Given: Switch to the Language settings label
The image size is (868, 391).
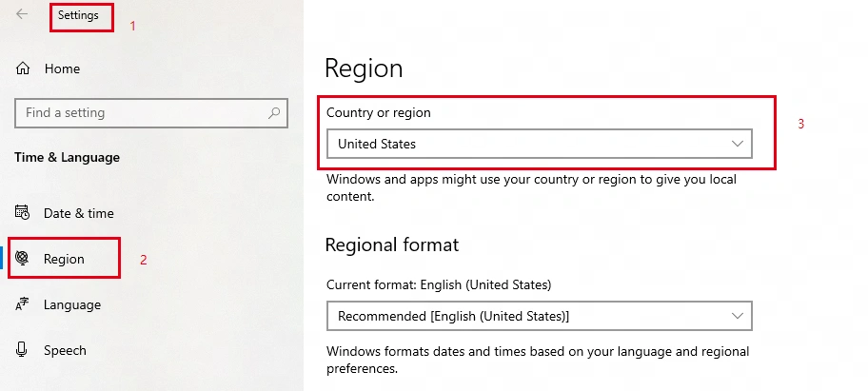Looking at the screenshot, I should pos(72,304).
